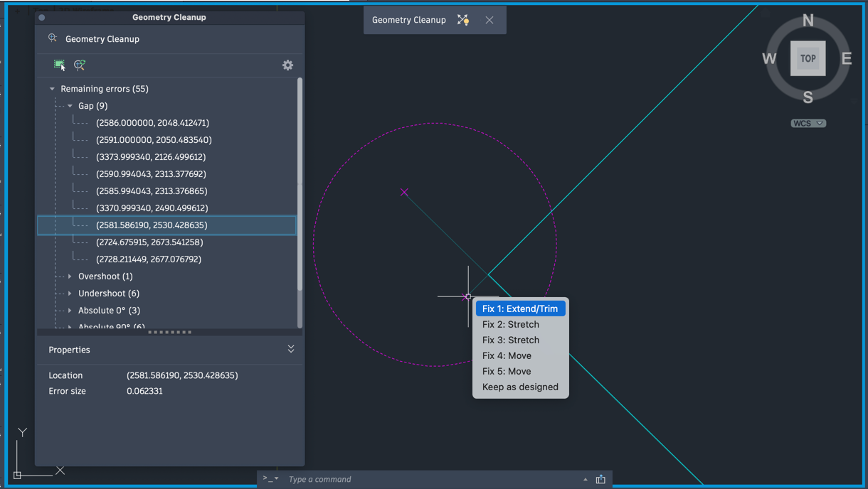Click the re-check geometry icon with green arrows
The image size is (868, 489).
[x=80, y=65]
